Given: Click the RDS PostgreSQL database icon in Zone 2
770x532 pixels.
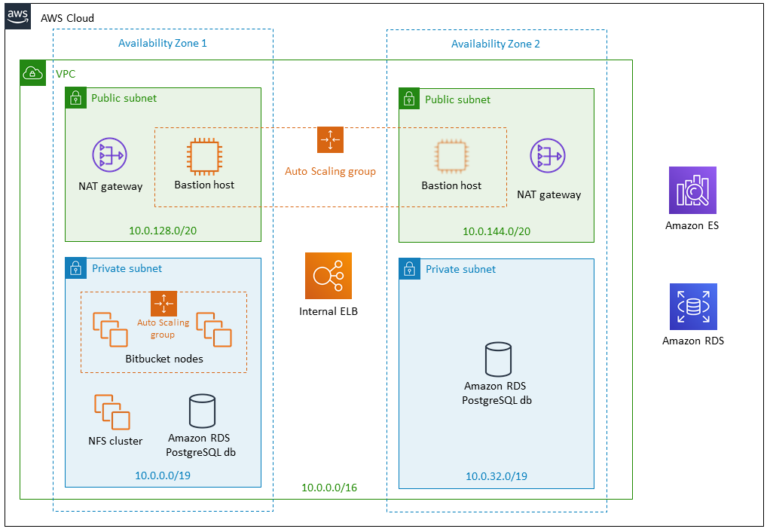Looking at the screenshot, I should click(497, 358).
